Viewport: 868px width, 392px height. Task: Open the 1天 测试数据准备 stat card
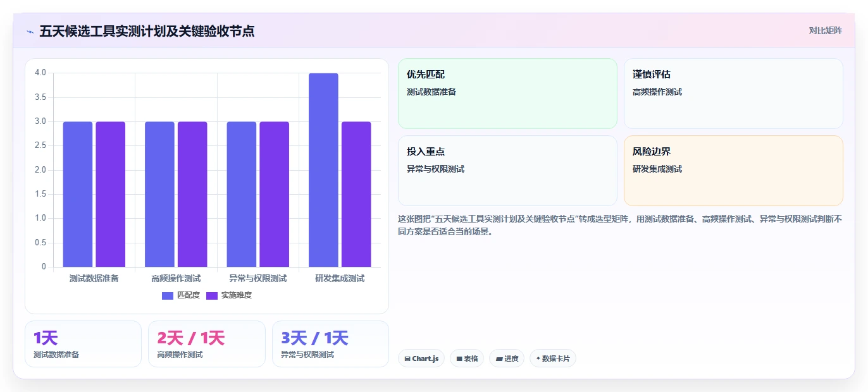tap(83, 344)
